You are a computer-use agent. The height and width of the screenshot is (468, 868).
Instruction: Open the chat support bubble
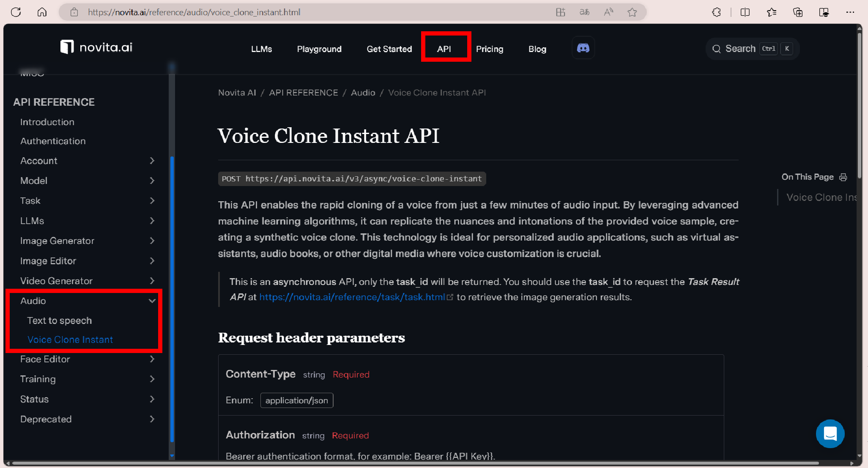[830, 433]
